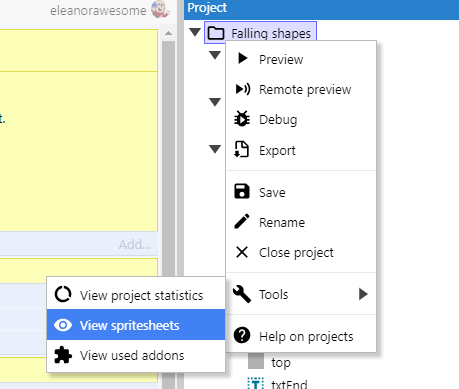Click the Add... link in event sheet
The height and width of the screenshot is (389, 459).
pyautogui.click(x=135, y=245)
